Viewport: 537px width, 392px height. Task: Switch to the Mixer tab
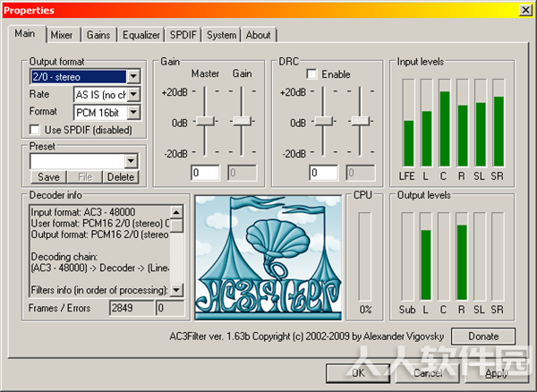coord(62,35)
